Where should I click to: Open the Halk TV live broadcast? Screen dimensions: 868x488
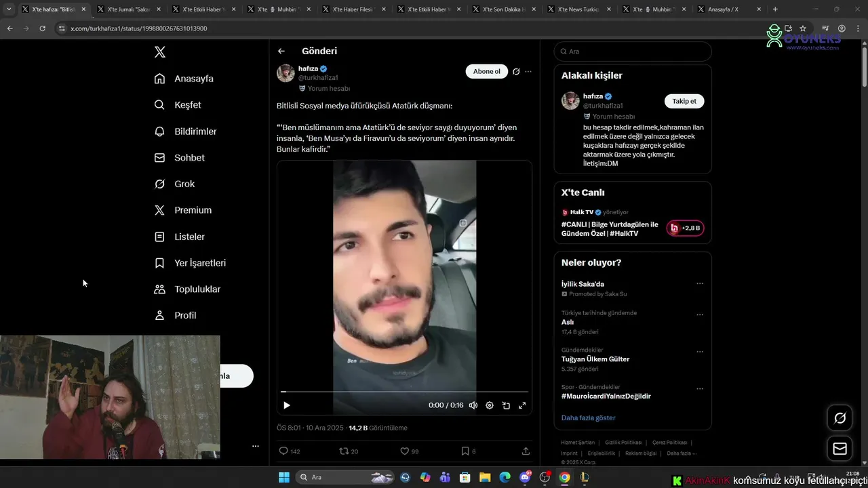tap(610, 229)
